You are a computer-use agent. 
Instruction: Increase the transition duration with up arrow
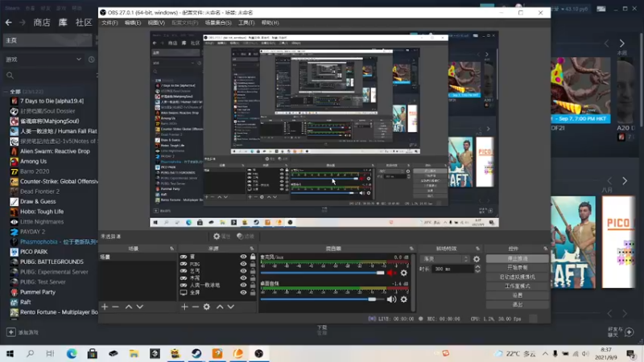coord(477,267)
